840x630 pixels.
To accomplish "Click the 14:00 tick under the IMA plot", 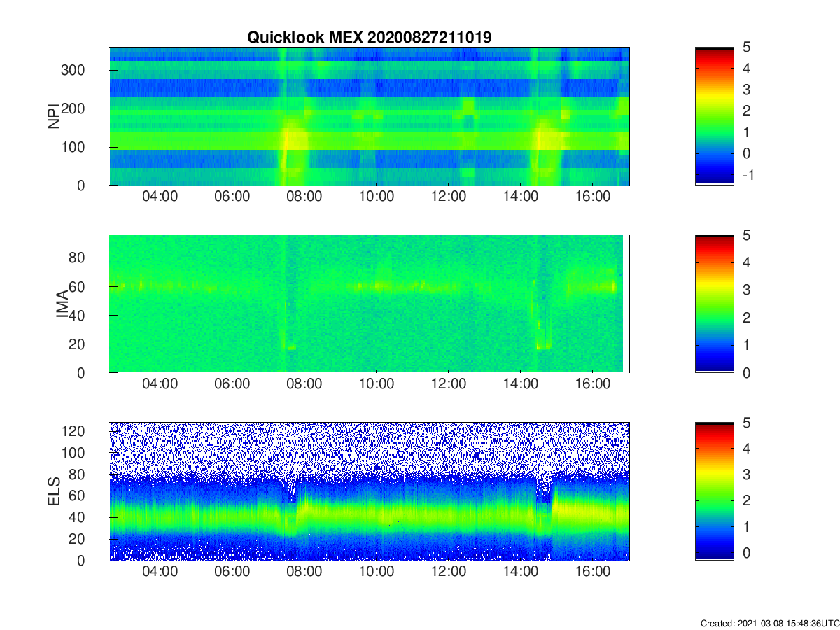I will point(521,384).
